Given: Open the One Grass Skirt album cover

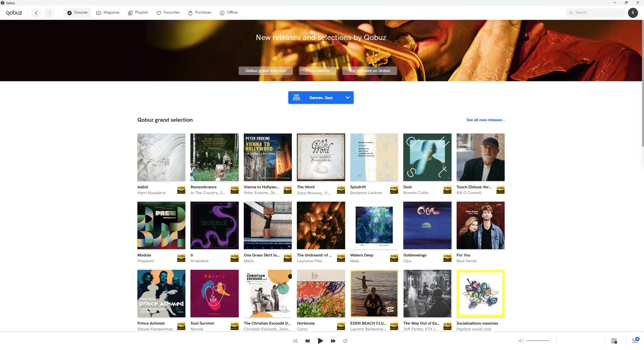Looking at the screenshot, I should 268,226.
